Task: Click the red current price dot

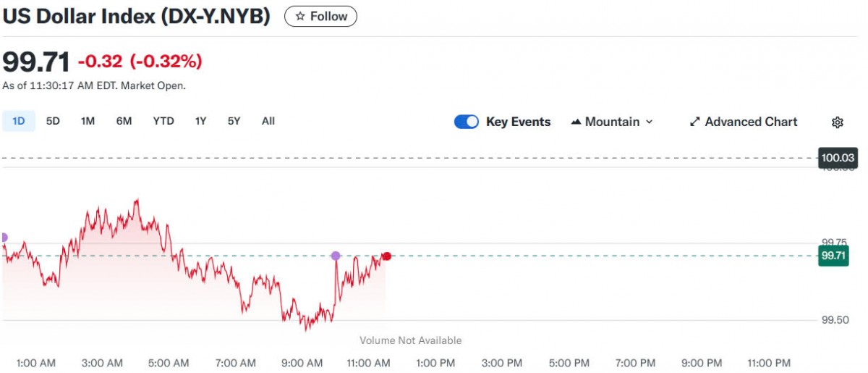Action: (x=387, y=256)
